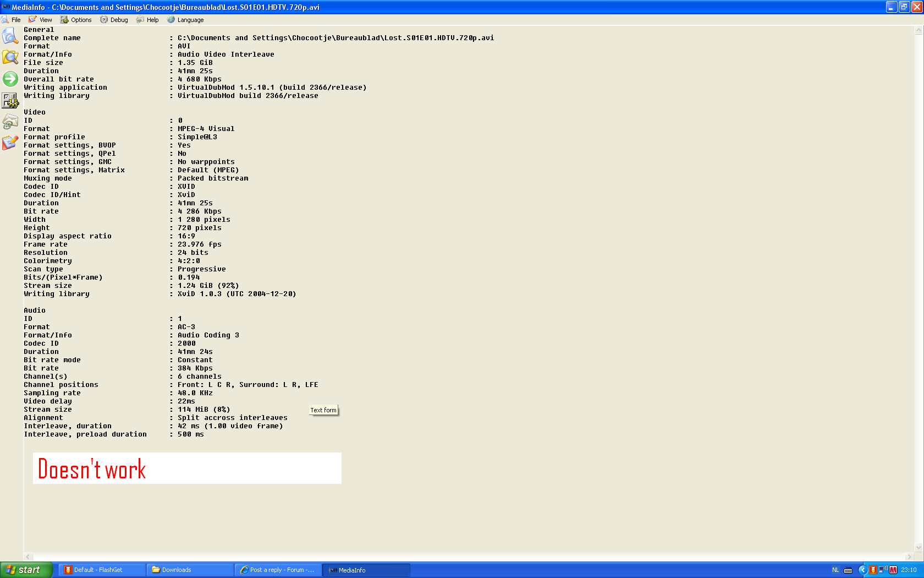Viewport: 924px width, 578px height.
Task: Click '23.976 fps' frame rate value
Action: click(x=199, y=244)
